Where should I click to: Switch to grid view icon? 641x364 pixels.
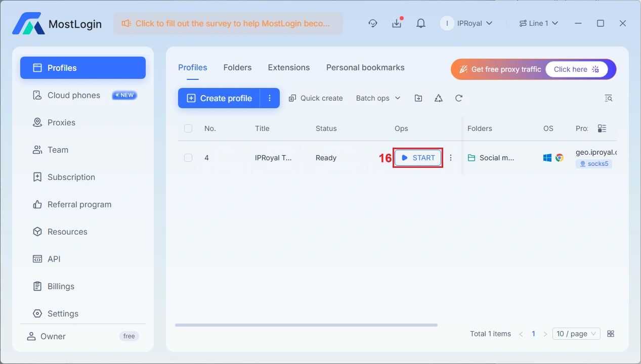[611, 334]
